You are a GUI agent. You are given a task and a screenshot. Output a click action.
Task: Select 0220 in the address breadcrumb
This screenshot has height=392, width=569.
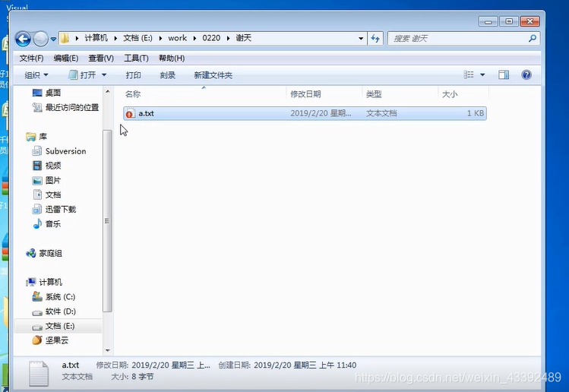(x=211, y=38)
